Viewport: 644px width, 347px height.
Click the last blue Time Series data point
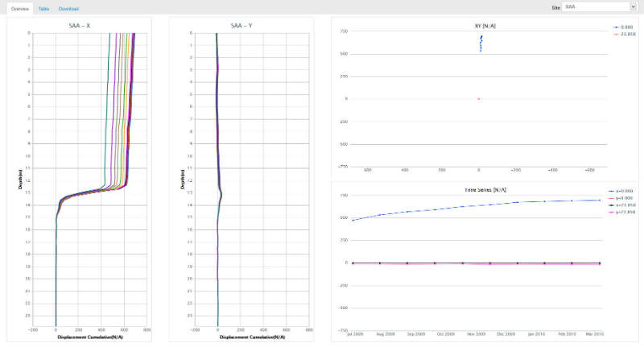600,200
